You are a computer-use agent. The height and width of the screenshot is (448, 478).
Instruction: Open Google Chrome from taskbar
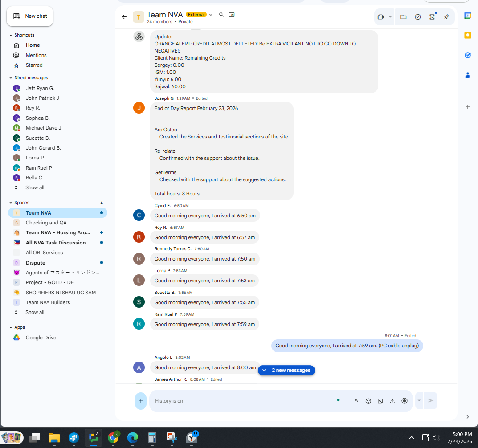(113, 438)
